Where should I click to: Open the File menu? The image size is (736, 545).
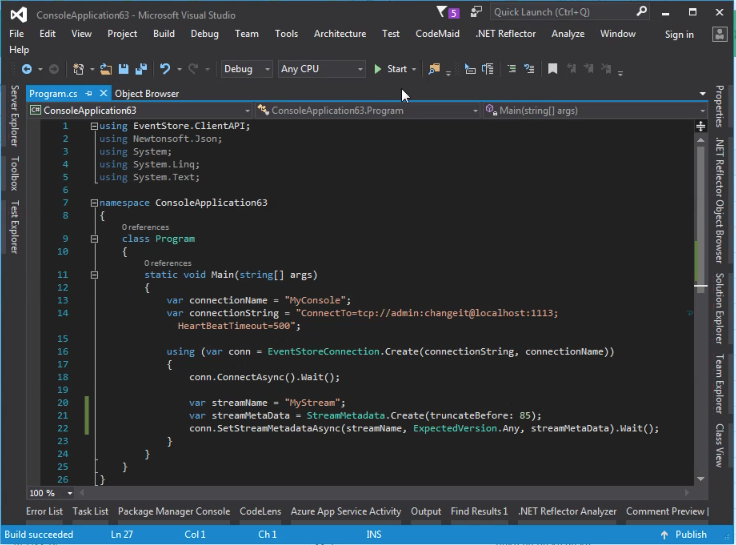coord(16,34)
